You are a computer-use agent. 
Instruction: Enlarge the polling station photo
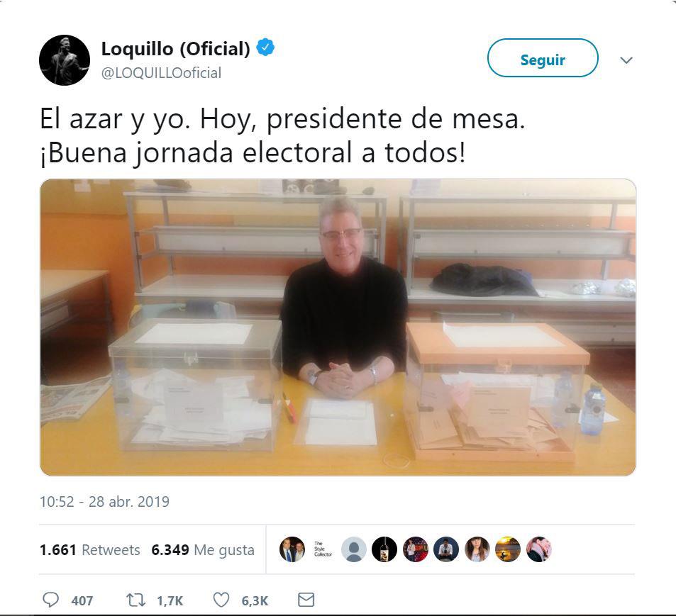tap(338, 327)
